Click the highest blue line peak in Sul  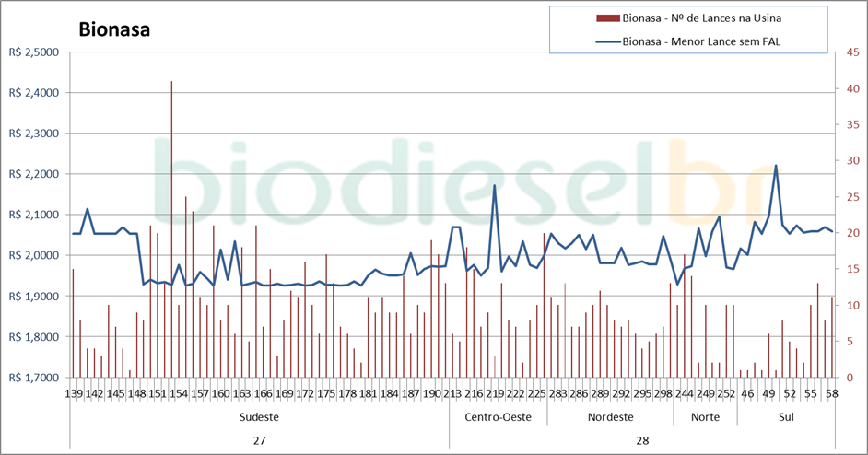point(776,166)
